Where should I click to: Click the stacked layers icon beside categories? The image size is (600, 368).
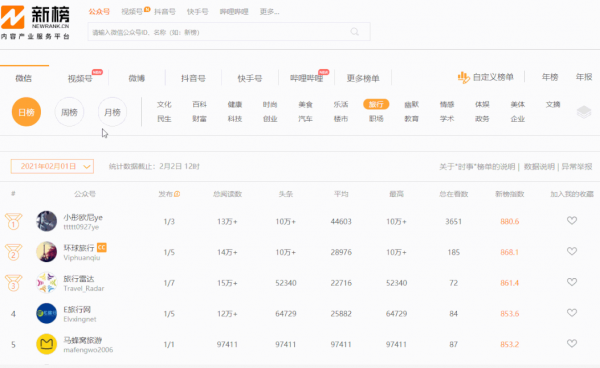click(x=584, y=112)
